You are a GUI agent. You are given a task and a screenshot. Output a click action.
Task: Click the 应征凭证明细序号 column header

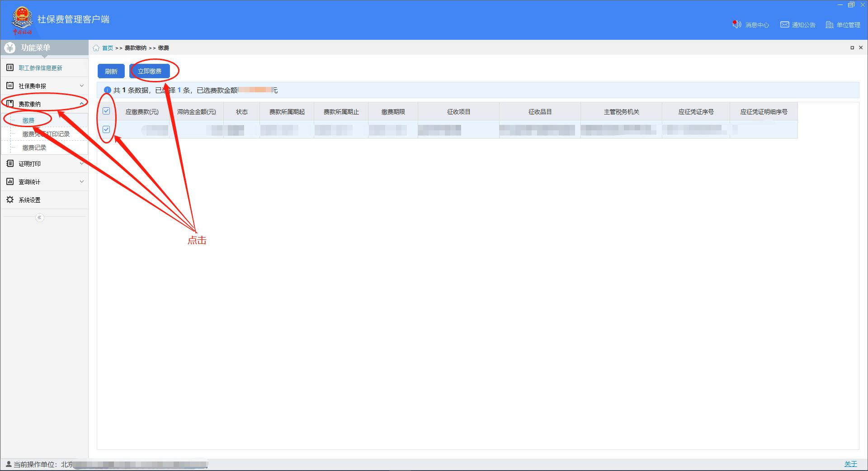(764, 112)
